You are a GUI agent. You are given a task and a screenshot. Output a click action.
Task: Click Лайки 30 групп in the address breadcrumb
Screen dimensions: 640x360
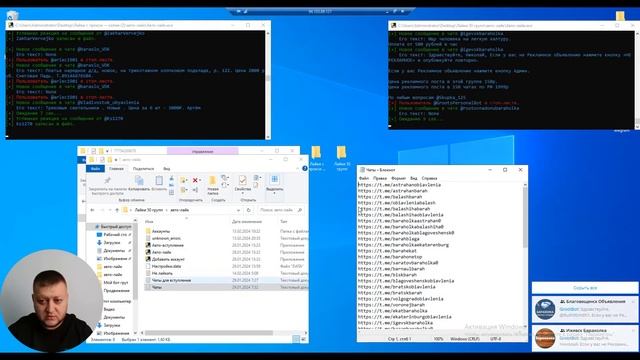pos(149,210)
